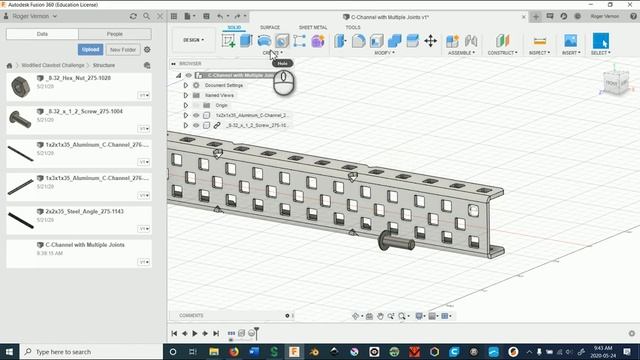
Task: Click the Upload button
Action: pyautogui.click(x=91, y=49)
